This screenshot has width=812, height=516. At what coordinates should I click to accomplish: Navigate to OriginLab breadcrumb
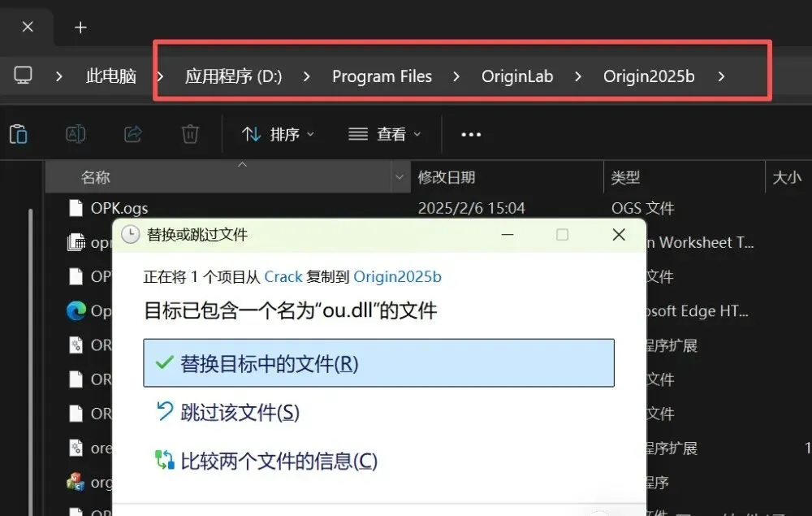[517, 76]
